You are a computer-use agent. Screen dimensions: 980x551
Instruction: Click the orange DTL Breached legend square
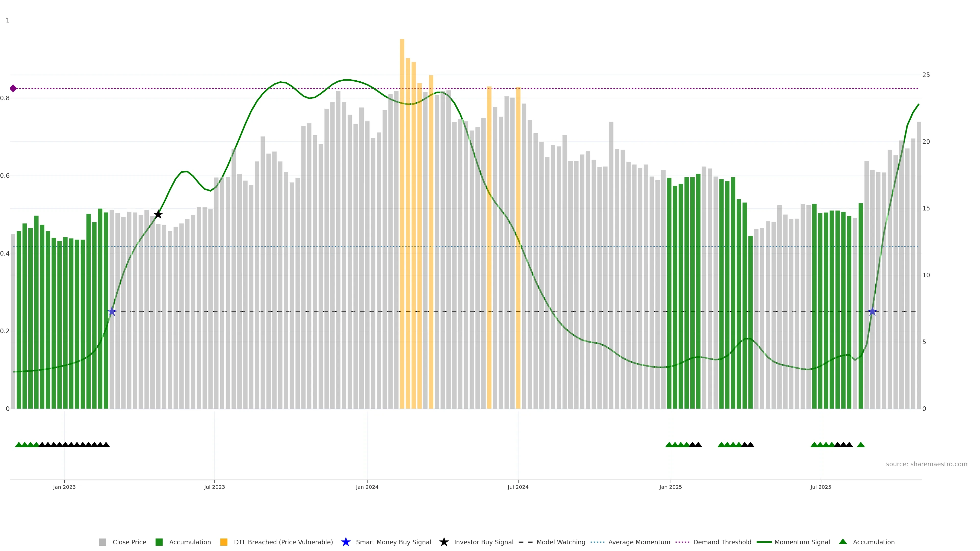click(x=224, y=542)
